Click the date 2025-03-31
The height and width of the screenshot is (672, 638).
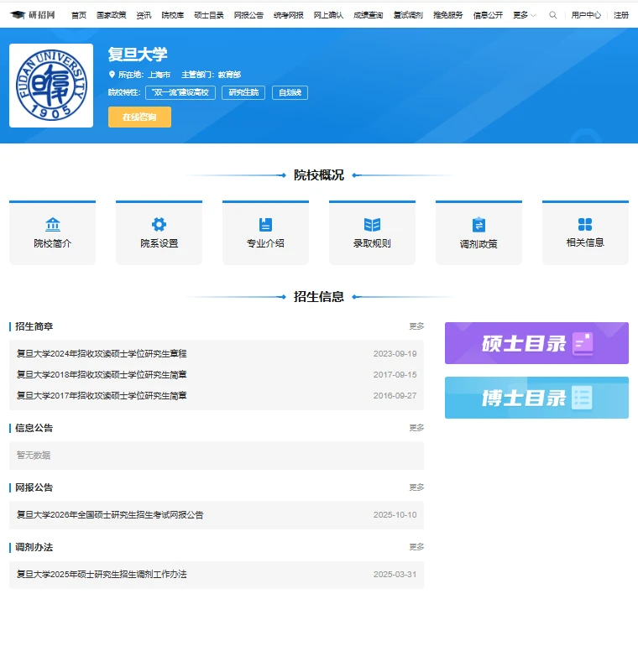(x=395, y=575)
